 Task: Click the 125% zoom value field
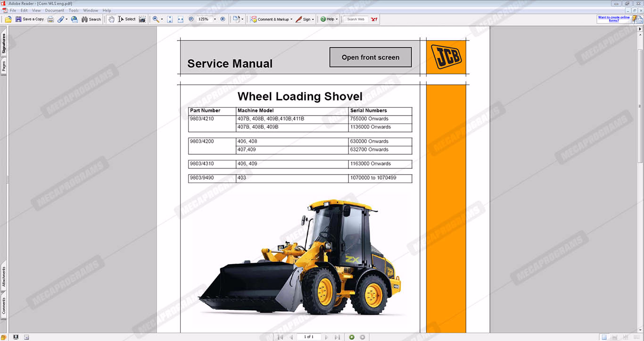tap(204, 19)
